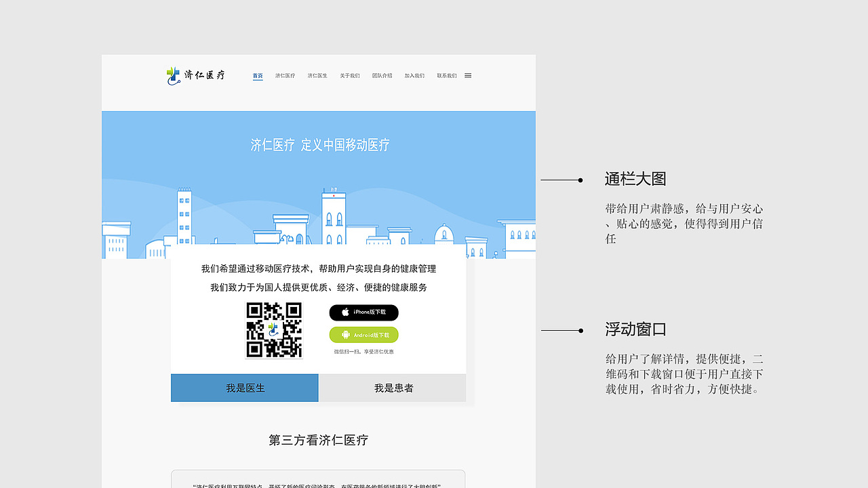The image size is (868, 488).
Task: Click the 浮动窗口 annotation heading
Action: pyautogui.click(x=635, y=329)
